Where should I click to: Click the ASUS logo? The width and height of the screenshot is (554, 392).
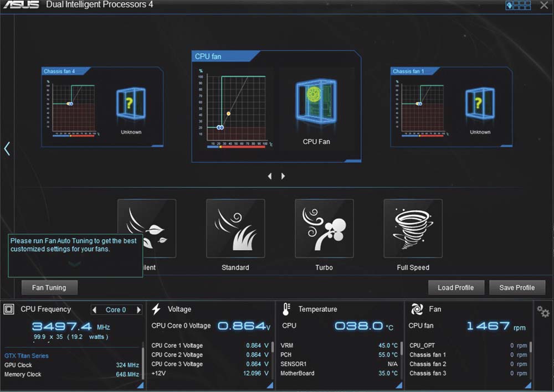21,4
